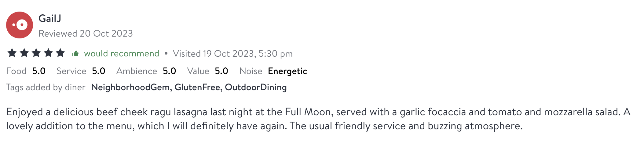Image resolution: width=644 pixels, height=150 pixels.
Task: Click the fourth rating star
Action: (x=48, y=53)
